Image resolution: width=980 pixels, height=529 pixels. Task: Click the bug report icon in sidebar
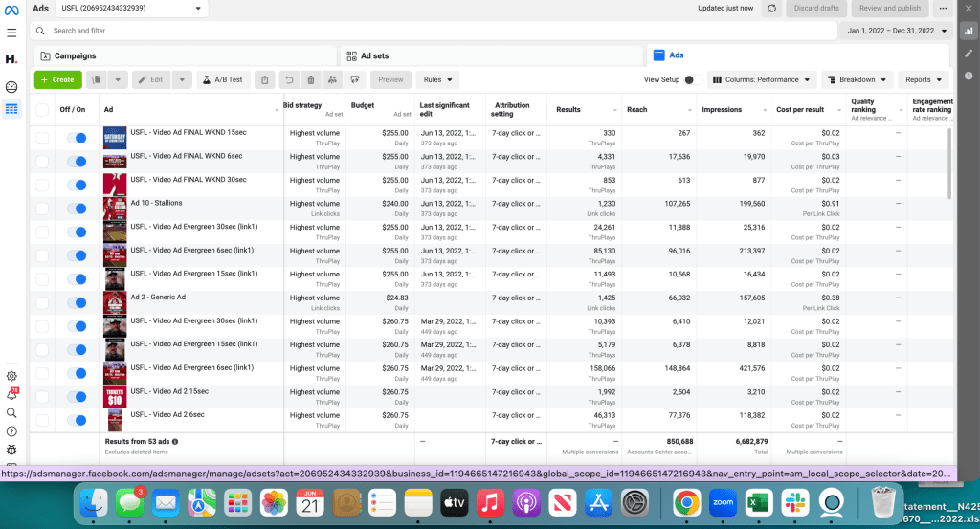(11, 449)
